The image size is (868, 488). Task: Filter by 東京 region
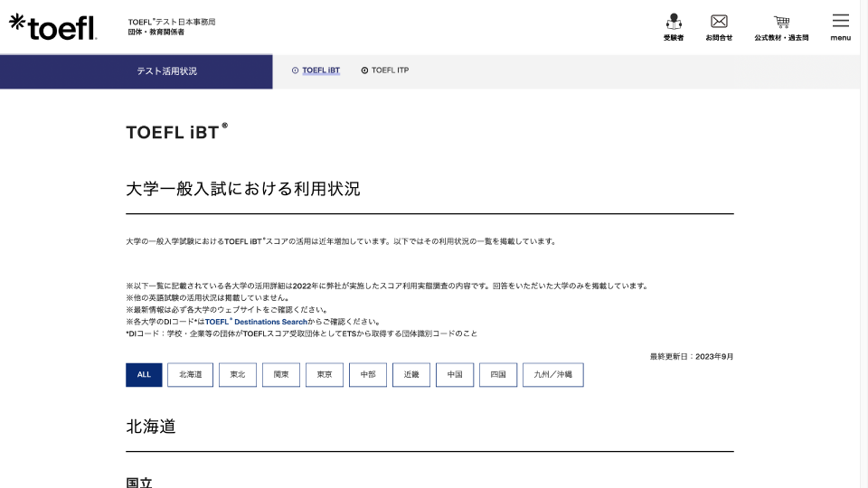tap(325, 374)
